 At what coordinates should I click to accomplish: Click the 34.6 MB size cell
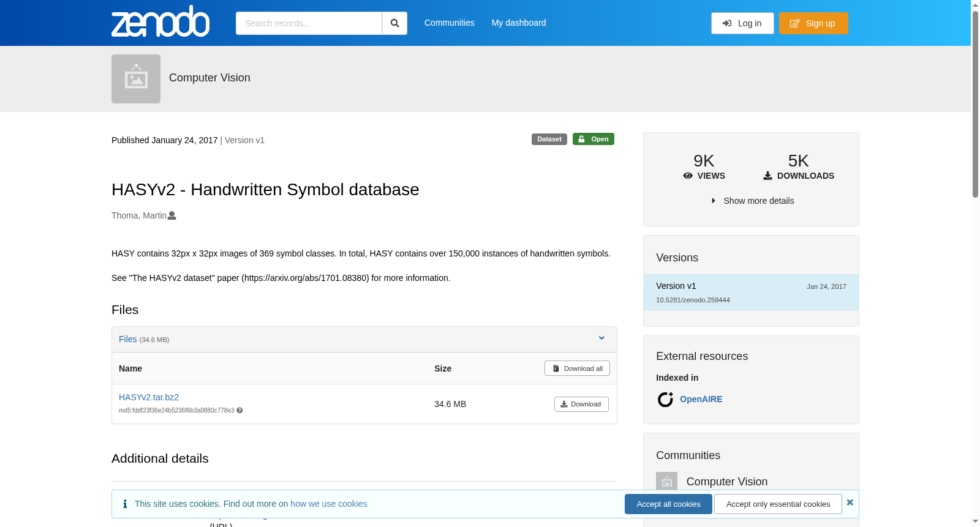click(450, 404)
